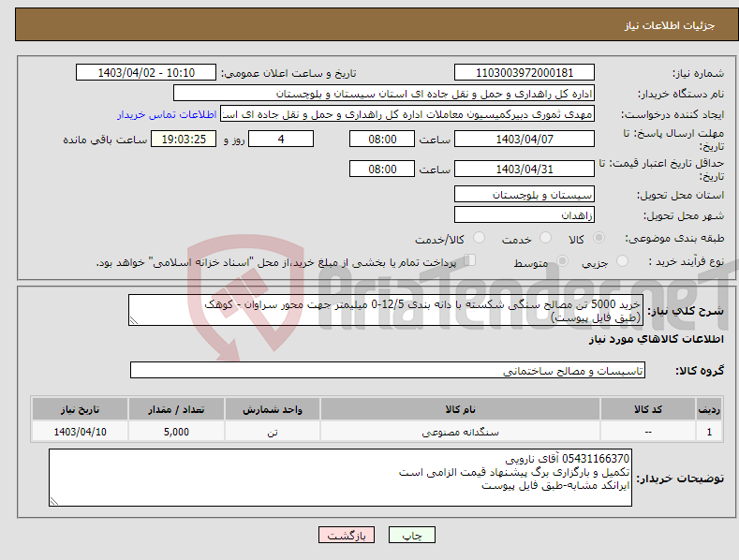
Task: Click the کد کالا column header
Action: click(x=648, y=409)
